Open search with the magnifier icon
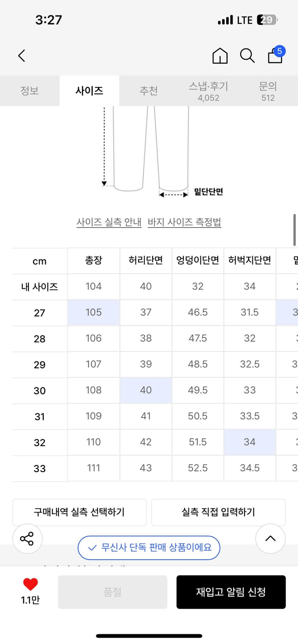Viewport: 298px width, 644px height. 247,56
